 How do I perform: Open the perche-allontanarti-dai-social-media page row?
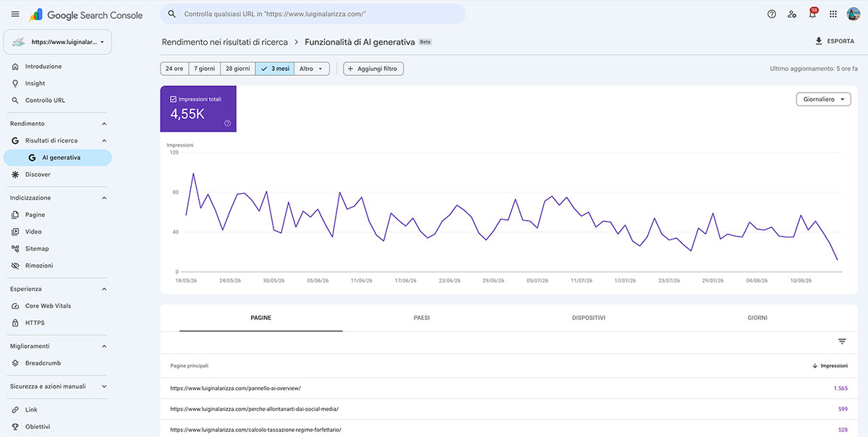pos(509,409)
